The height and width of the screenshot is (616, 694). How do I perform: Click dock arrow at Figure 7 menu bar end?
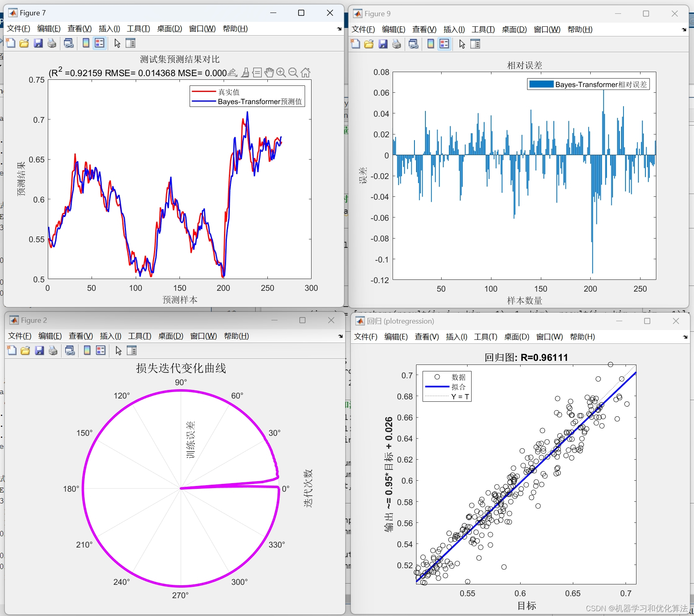coord(340,29)
